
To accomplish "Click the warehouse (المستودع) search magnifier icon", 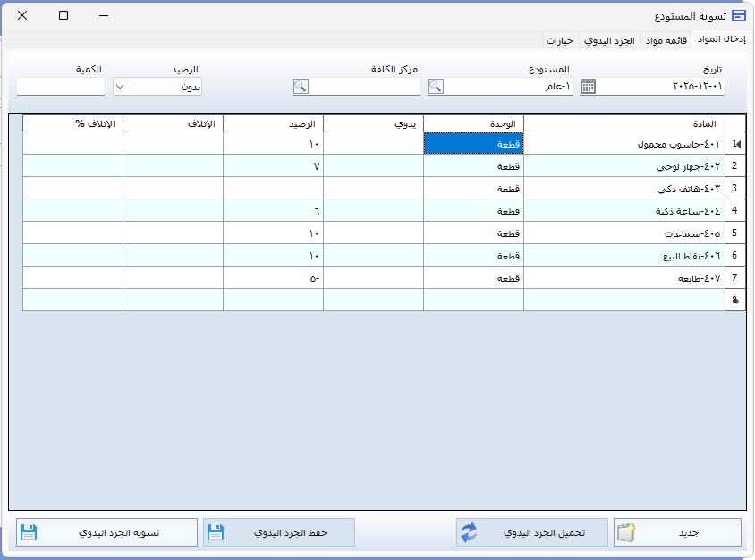I will click(436, 87).
